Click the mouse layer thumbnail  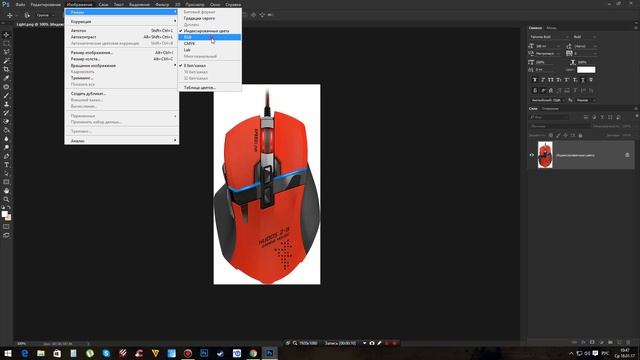pos(545,155)
